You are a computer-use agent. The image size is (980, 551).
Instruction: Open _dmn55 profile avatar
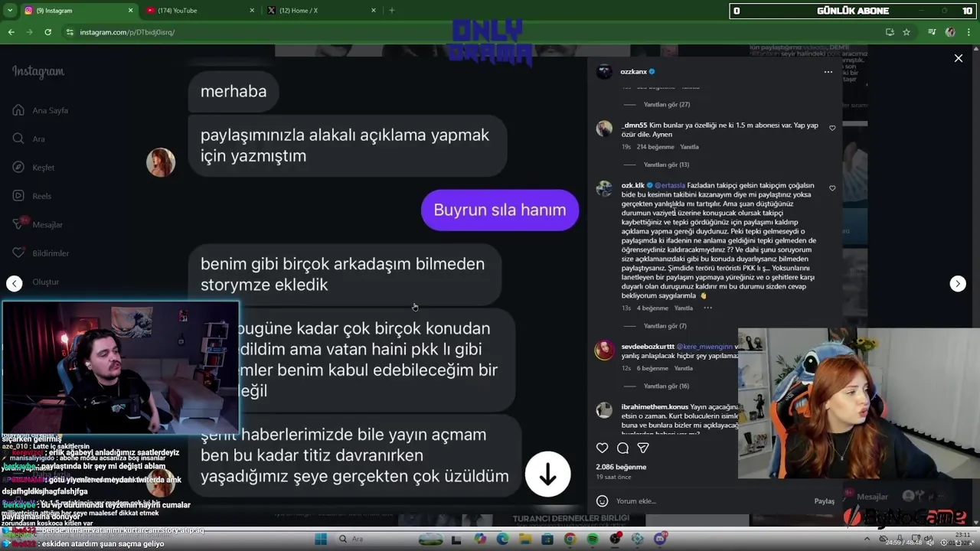coord(604,129)
